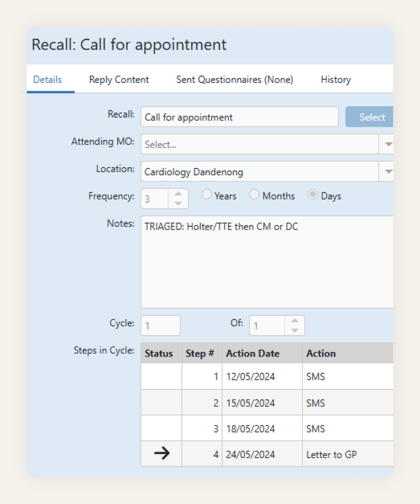Click the Cardiology Dandenong location field
Screen dimensions: 420x504
(260, 171)
